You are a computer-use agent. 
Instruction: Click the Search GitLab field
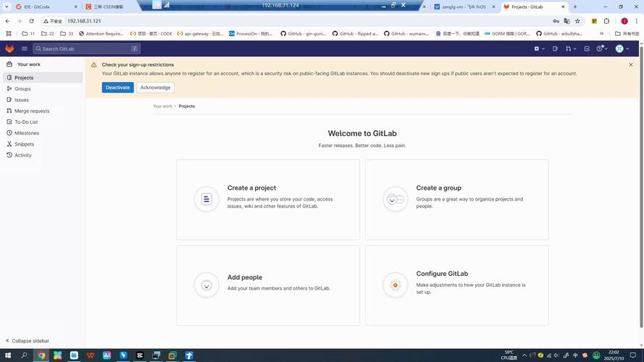87,49
